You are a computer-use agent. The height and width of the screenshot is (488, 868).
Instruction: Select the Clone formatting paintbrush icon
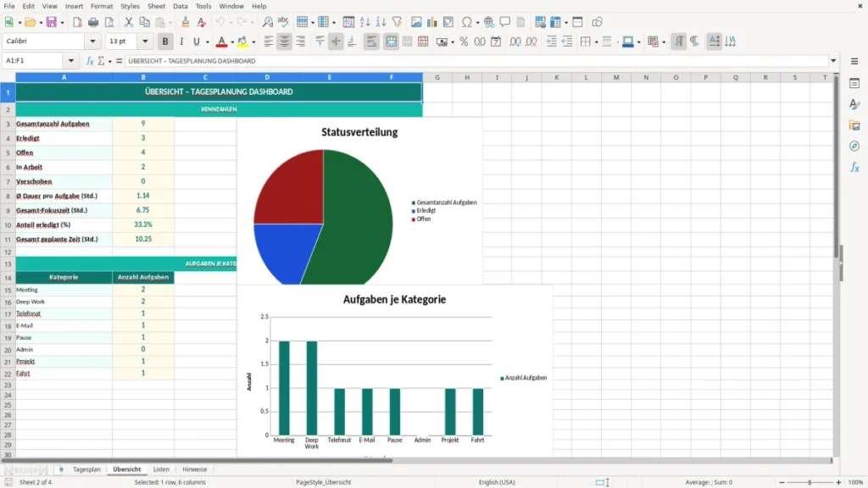point(186,22)
